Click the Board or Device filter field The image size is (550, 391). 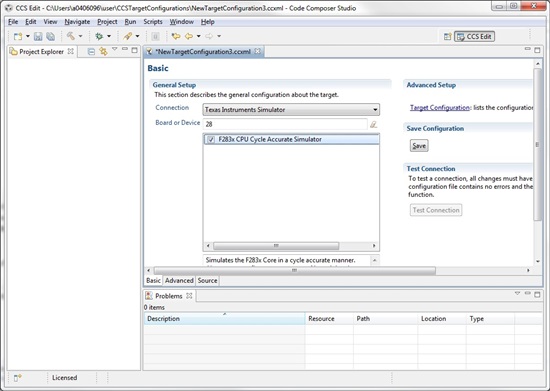pos(285,124)
